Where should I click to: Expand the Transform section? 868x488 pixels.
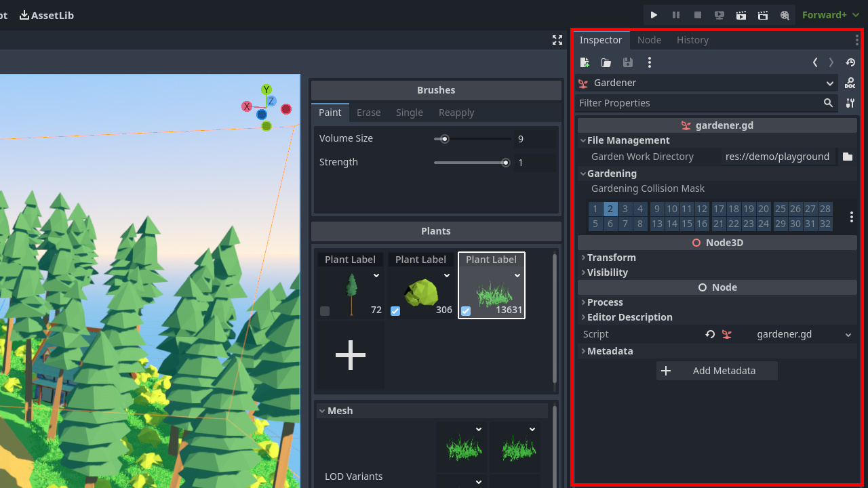[x=611, y=258]
